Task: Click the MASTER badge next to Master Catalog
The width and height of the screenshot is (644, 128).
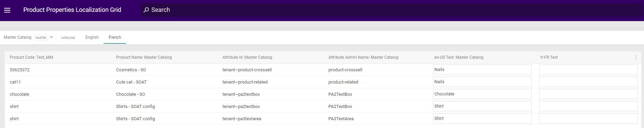Action: tap(41, 38)
